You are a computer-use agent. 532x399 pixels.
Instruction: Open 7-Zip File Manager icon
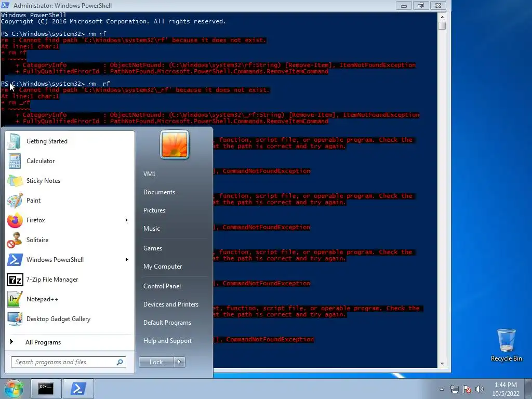click(15, 279)
